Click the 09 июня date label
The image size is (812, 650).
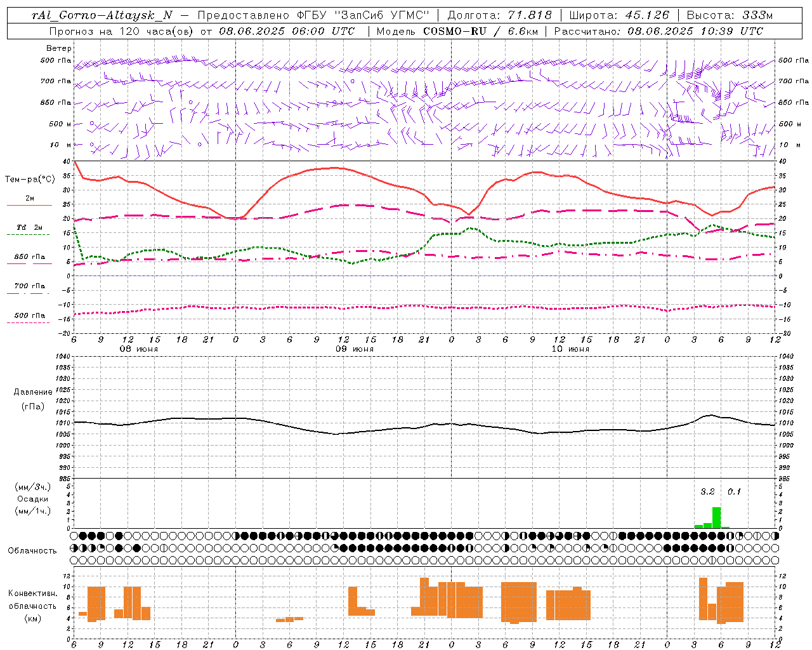355,349
